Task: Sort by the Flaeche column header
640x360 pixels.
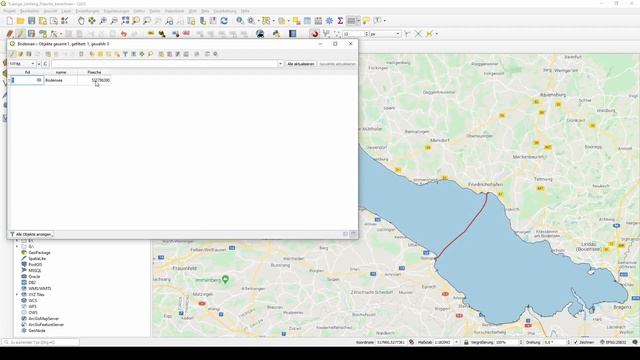Action: (x=94, y=72)
